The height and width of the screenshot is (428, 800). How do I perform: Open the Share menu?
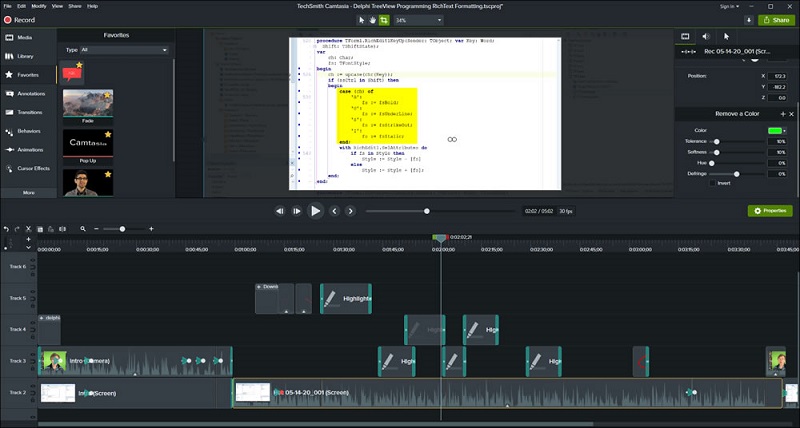[x=74, y=6]
